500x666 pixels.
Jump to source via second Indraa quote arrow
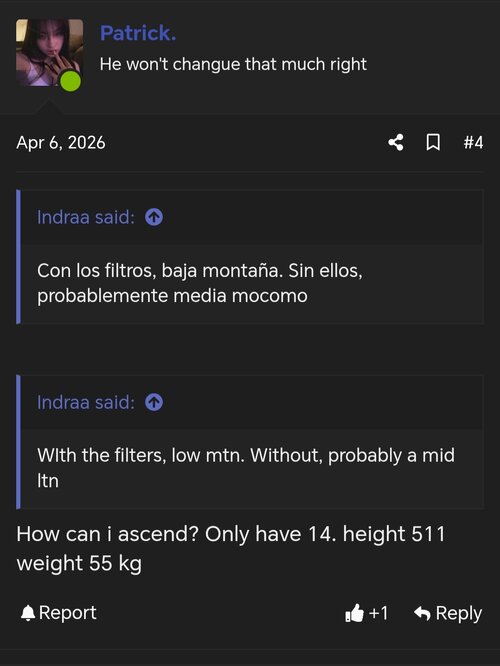(x=154, y=402)
